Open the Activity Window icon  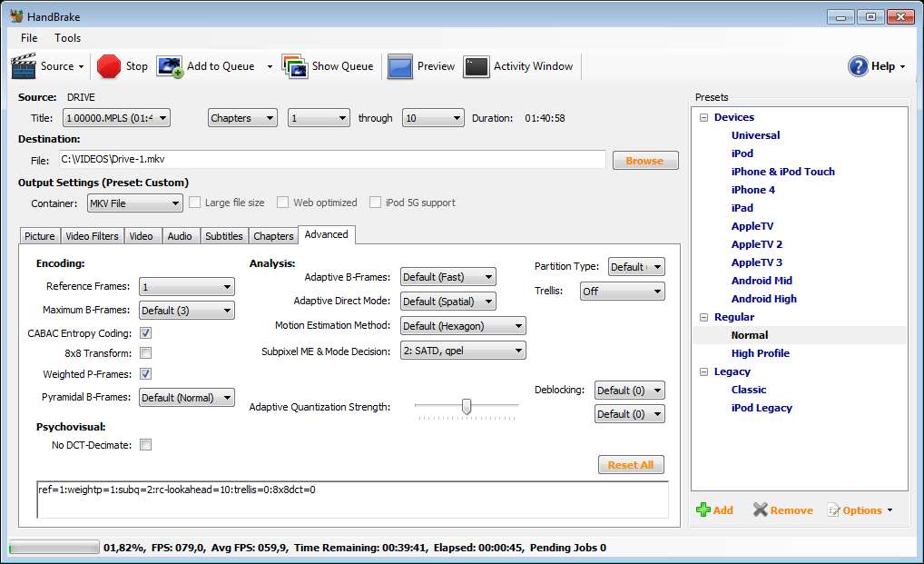tap(477, 66)
